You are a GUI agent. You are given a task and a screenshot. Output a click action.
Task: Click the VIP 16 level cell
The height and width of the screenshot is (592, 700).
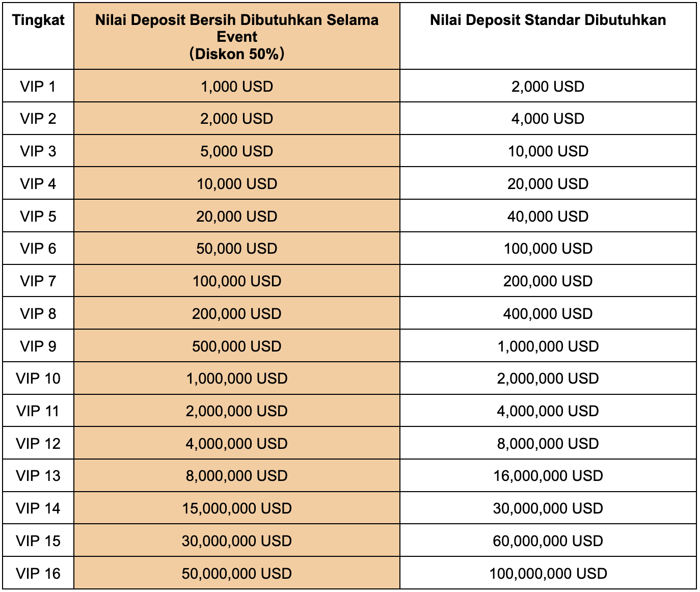[x=38, y=574]
